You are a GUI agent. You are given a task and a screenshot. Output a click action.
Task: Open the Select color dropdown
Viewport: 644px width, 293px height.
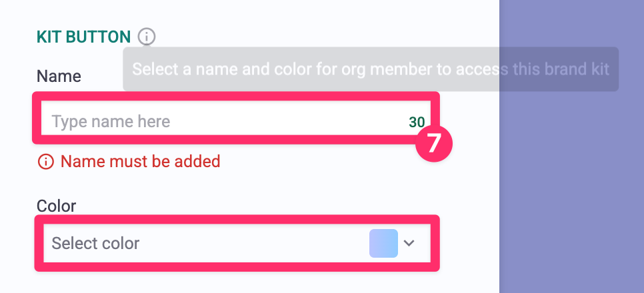237,243
